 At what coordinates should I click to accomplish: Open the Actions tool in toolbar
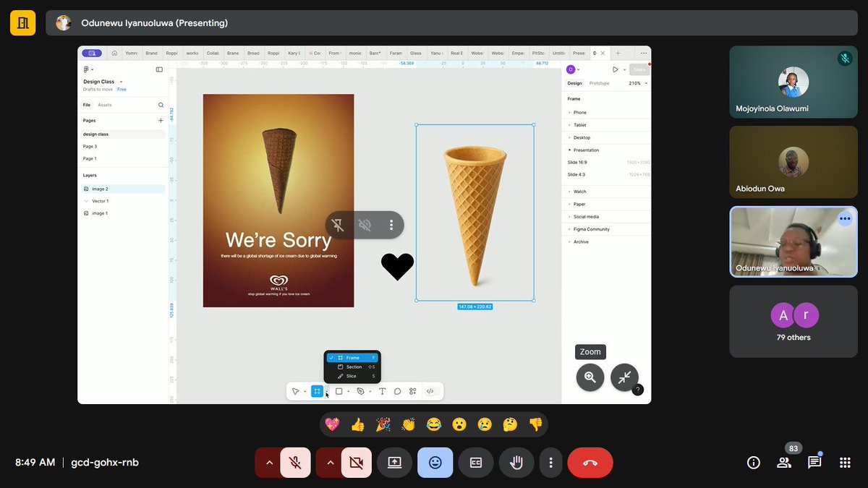click(412, 391)
